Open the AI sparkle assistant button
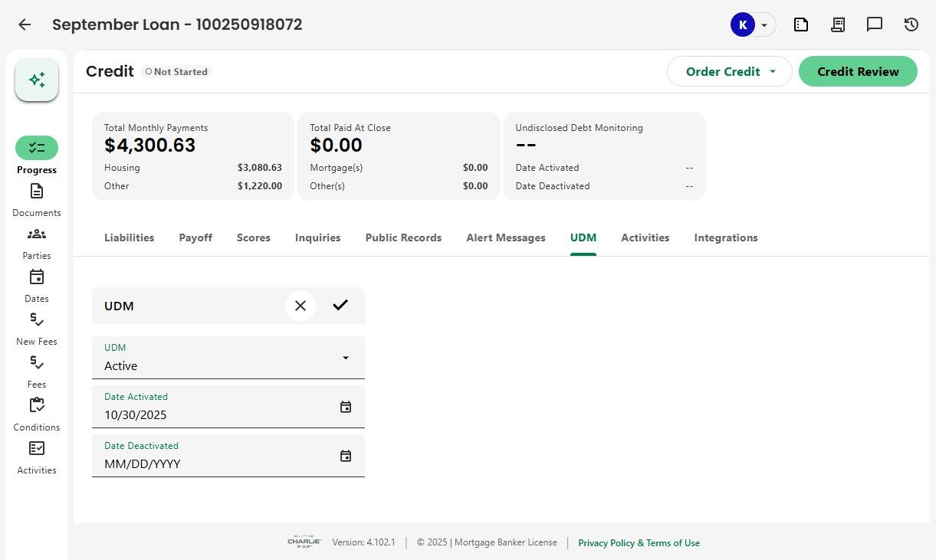936x560 pixels. click(37, 80)
